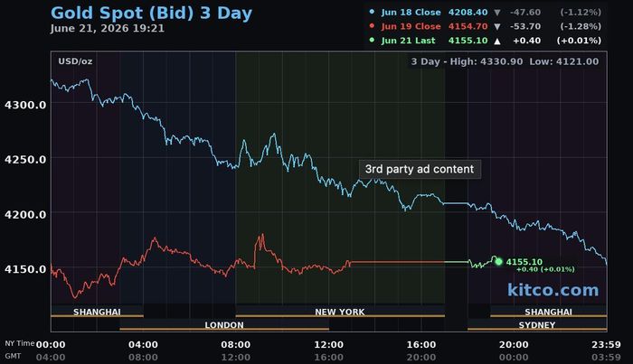Screen dimensions: 633x364
Task: Click the green current price marker dot
Action: pyautogui.click(x=498, y=262)
